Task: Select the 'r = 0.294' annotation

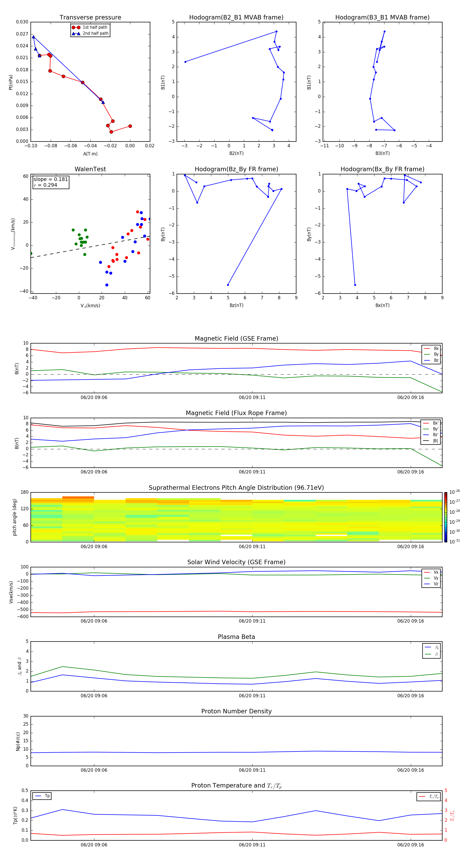Action: click(45, 185)
